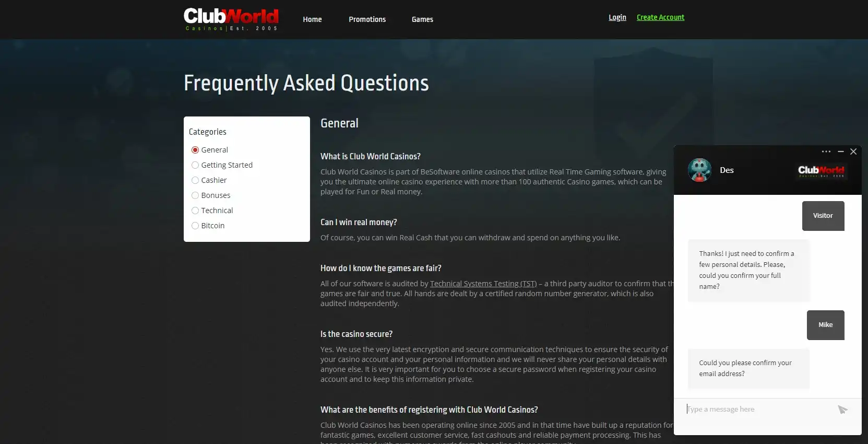868x444 pixels.
Task: Select the General category radio button
Action: [x=195, y=150]
